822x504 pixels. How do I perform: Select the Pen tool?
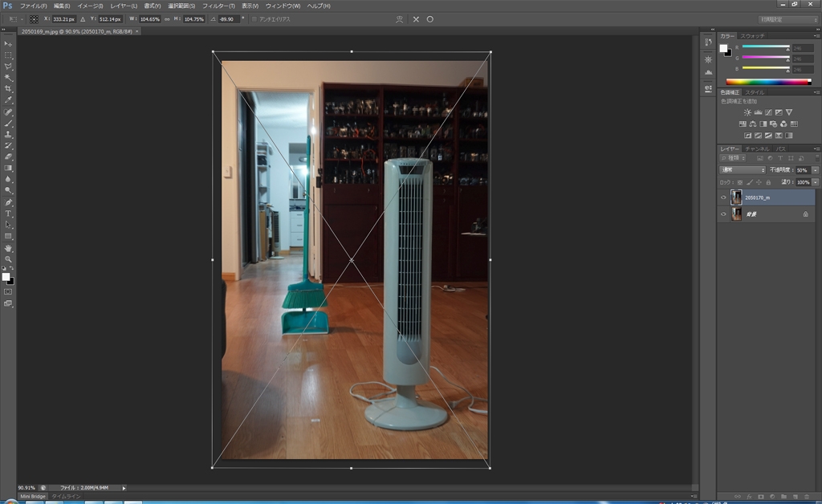[8, 203]
